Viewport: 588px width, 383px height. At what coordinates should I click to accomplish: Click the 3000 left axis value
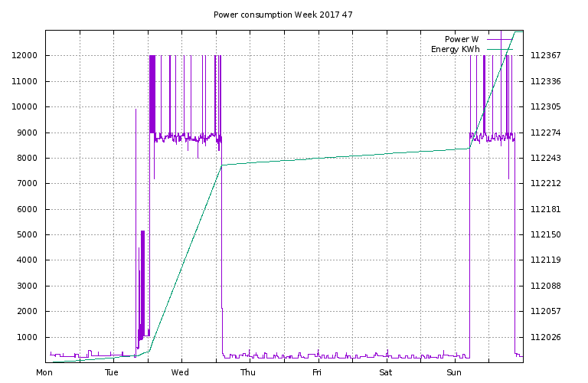27,286
